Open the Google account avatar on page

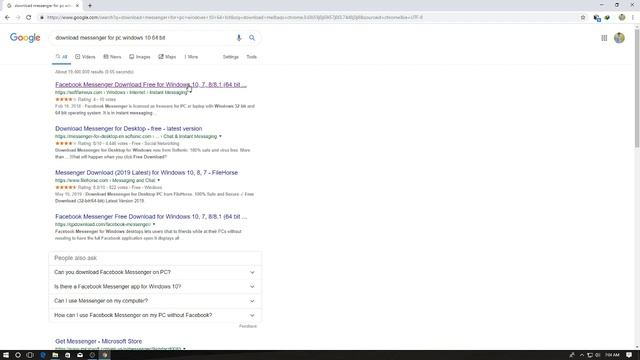point(619,38)
